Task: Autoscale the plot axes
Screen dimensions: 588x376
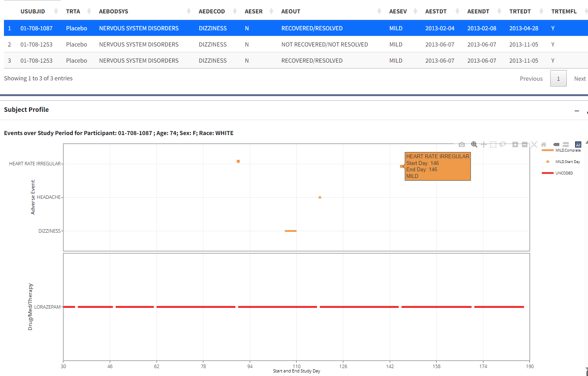Action: (x=534, y=144)
